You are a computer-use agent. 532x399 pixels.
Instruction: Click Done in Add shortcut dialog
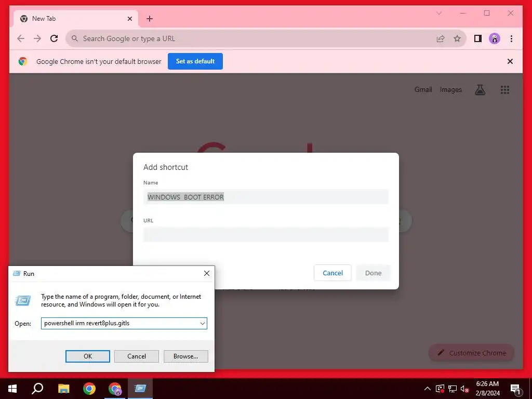pyautogui.click(x=373, y=273)
